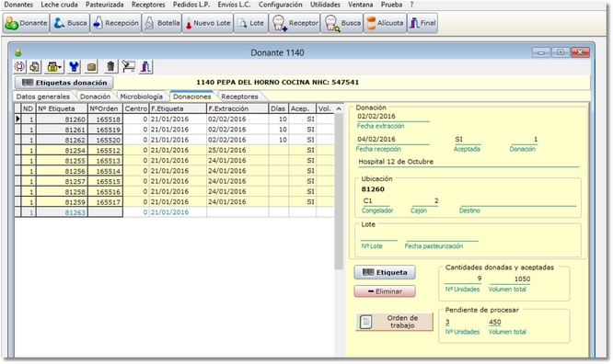613x364 pixels.
Task: Click the Fecha pasteurización input field
Action: (x=442, y=236)
